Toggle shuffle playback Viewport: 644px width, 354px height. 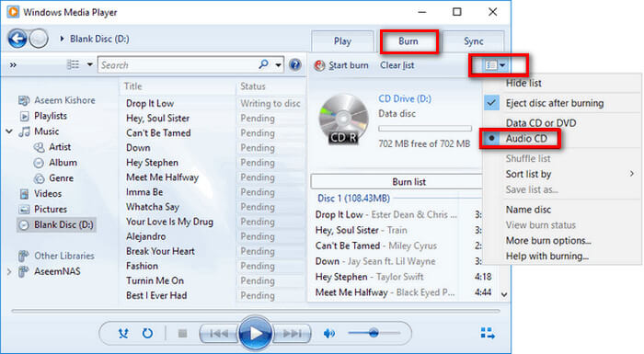(x=123, y=333)
